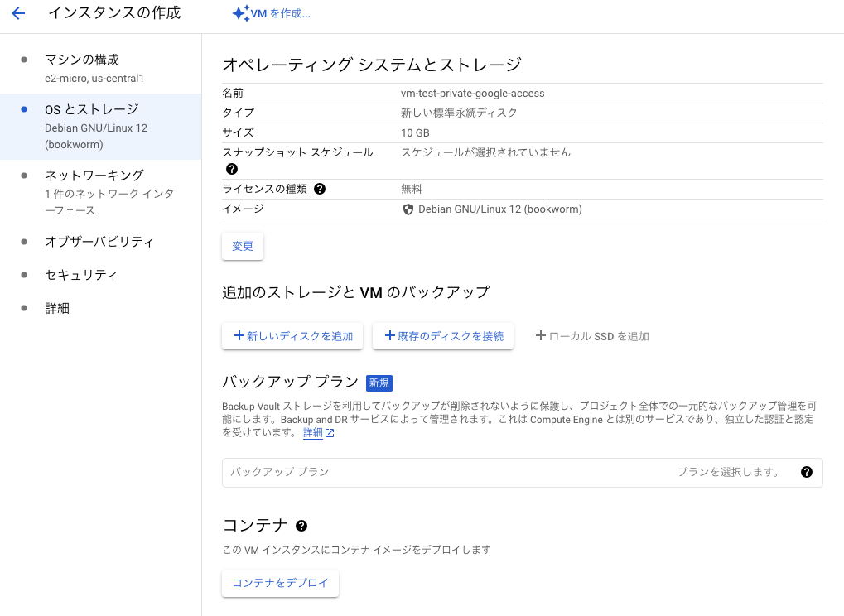Click the タイプ row label
844x616 pixels.
pyautogui.click(x=238, y=113)
